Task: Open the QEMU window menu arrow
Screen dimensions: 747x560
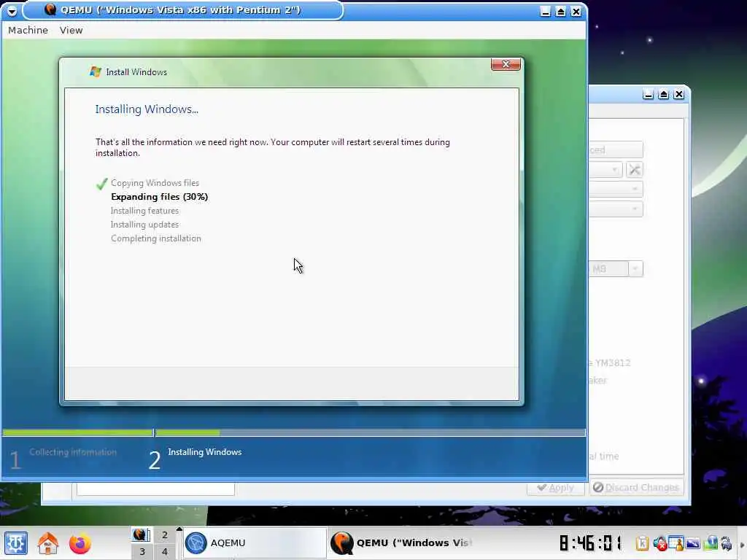Action: click(x=12, y=10)
